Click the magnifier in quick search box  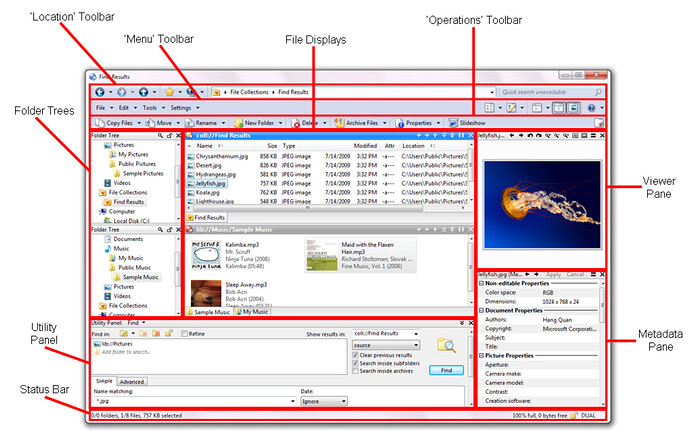click(598, 92)
